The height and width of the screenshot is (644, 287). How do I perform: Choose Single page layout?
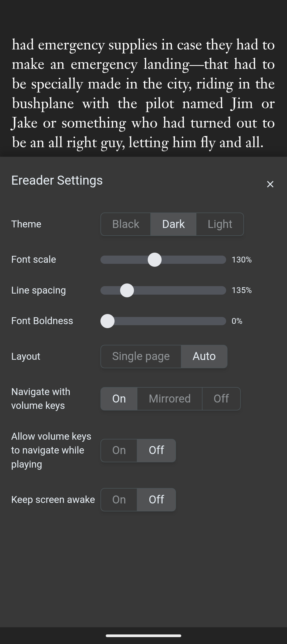pos(141,357)
